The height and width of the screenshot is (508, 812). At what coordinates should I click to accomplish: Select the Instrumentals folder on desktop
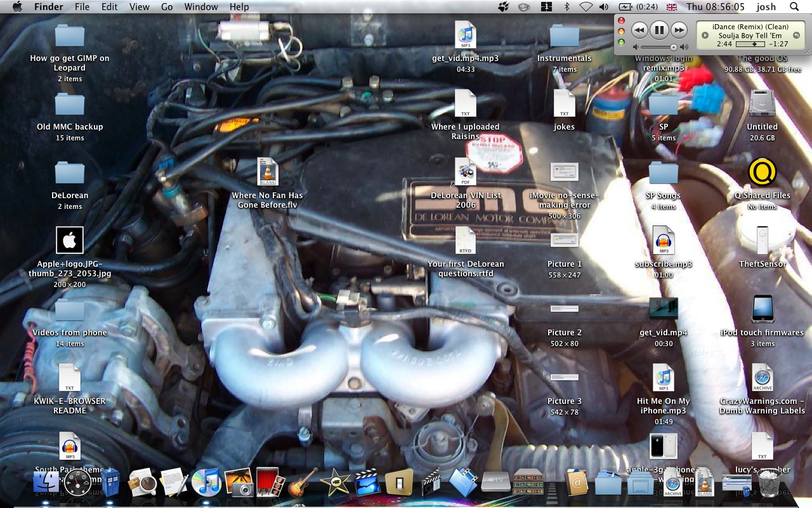[x=564, y=35]
